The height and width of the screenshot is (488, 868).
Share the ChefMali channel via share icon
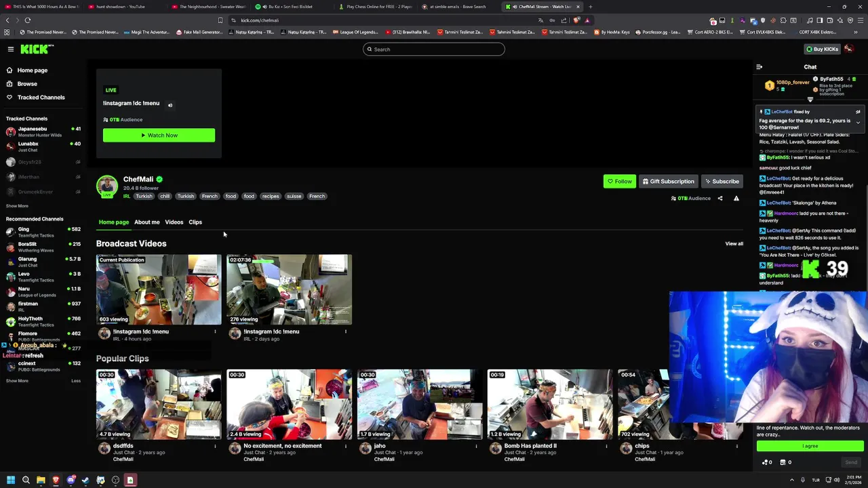pos(720,199)
